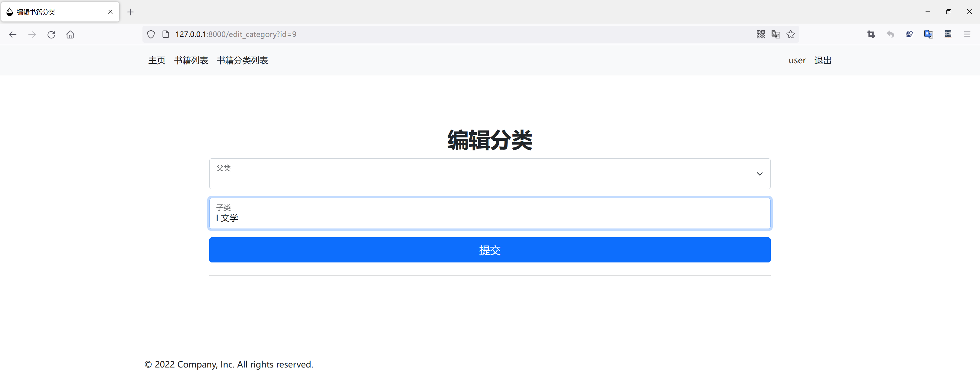The width and height of the screenshot is (980, 379).
Task: Open the QR code icon in address bar
Action: click(761, 34)
